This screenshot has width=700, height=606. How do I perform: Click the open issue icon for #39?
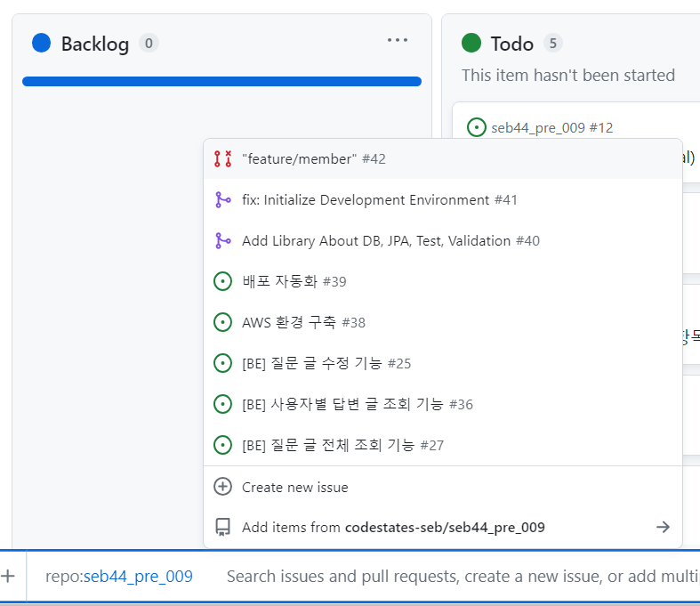click(222, 281)
